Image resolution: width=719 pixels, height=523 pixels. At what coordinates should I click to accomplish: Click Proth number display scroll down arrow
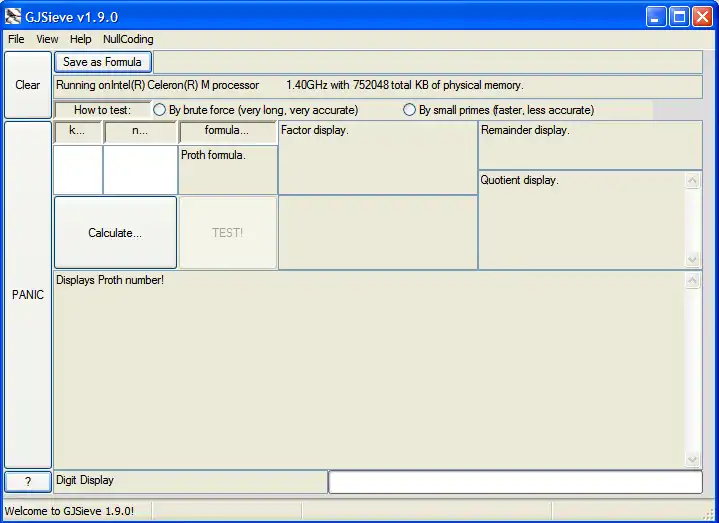point(692,459)
